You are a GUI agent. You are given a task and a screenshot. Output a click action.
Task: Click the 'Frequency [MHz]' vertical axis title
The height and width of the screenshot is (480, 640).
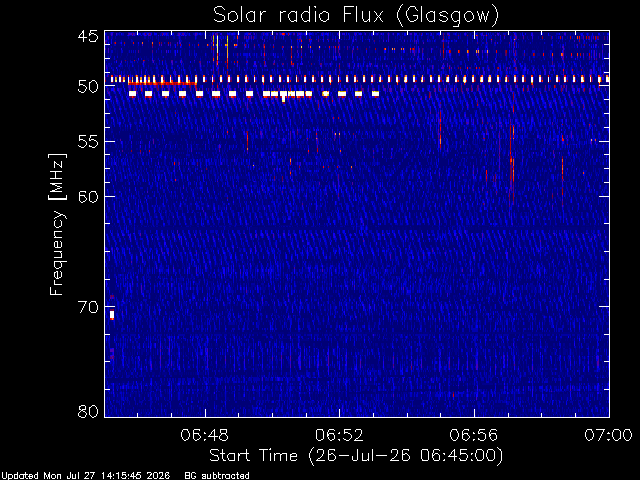[x=57, y=224]
